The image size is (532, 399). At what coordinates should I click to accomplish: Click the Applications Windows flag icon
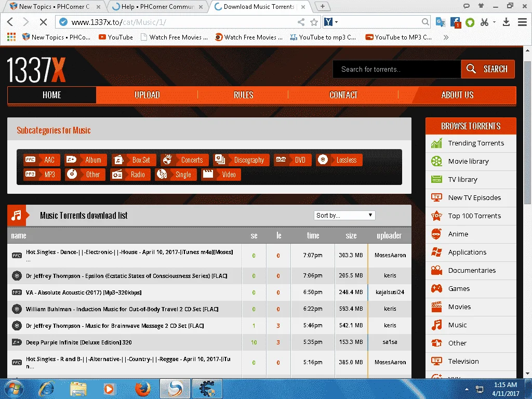click(x=436, y=252)
